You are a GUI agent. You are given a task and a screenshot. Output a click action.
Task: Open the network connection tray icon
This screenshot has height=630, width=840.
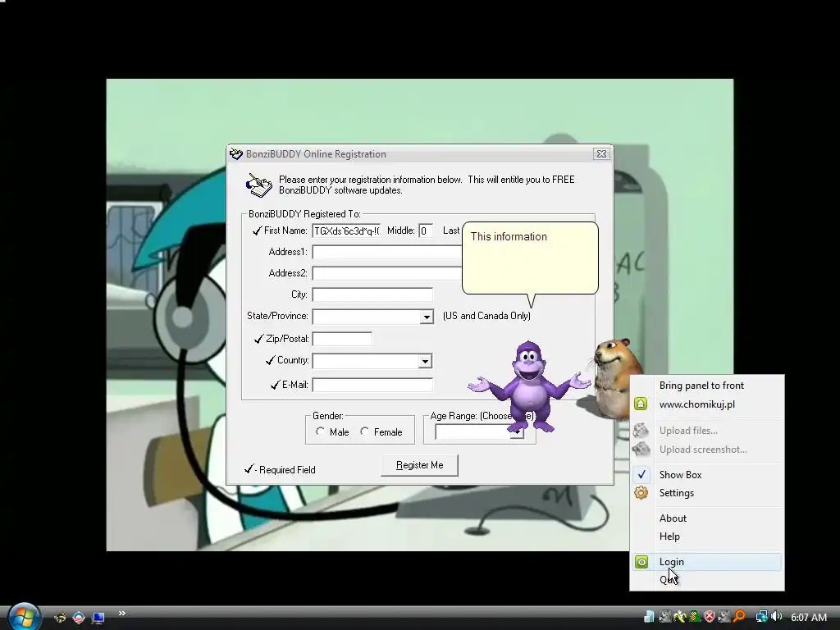click(x=761, y=617)
